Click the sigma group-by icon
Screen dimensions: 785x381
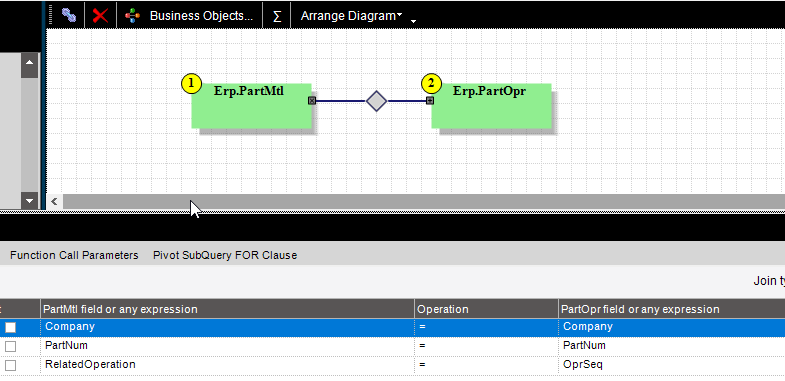(277, 16)
